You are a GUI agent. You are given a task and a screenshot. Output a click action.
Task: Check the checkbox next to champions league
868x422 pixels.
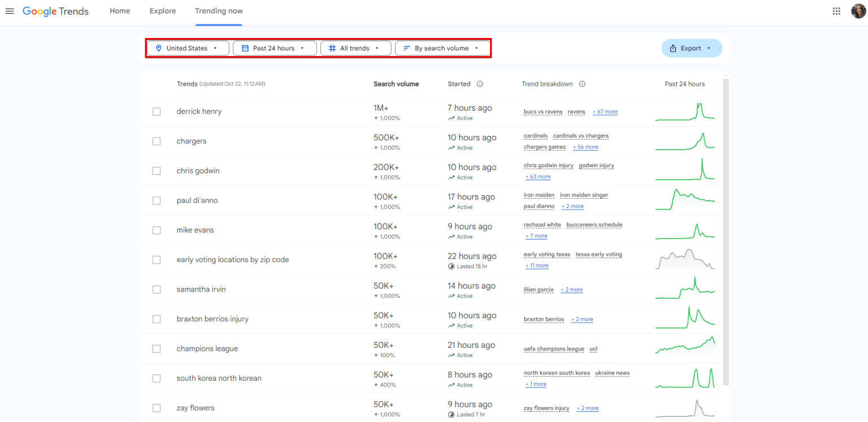[157, 349]
